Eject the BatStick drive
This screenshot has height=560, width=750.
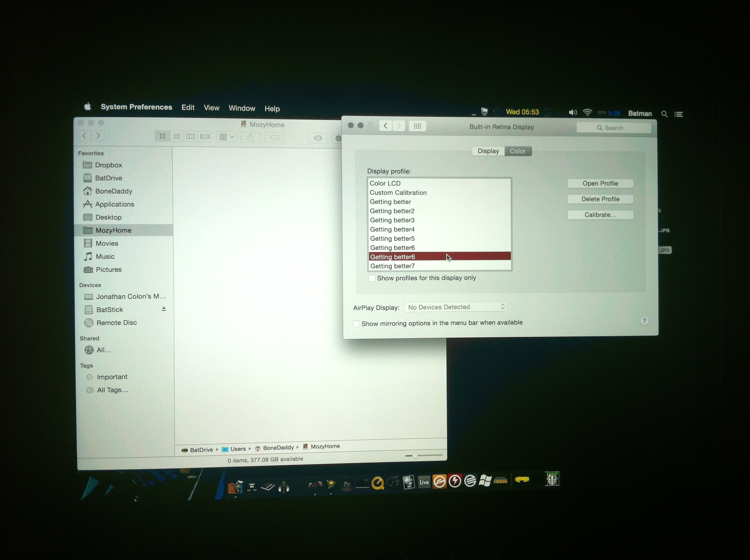tap(164, 309)
